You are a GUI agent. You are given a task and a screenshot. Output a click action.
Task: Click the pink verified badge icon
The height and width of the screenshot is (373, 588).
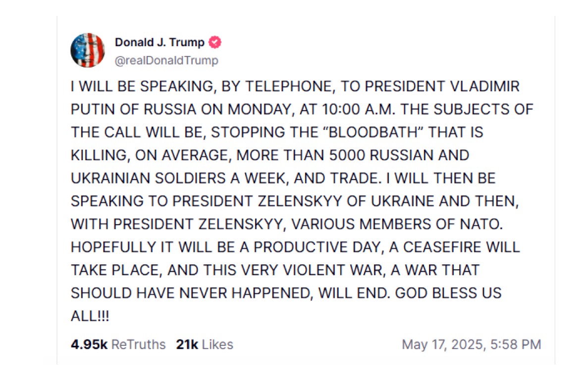pos(215,42)
